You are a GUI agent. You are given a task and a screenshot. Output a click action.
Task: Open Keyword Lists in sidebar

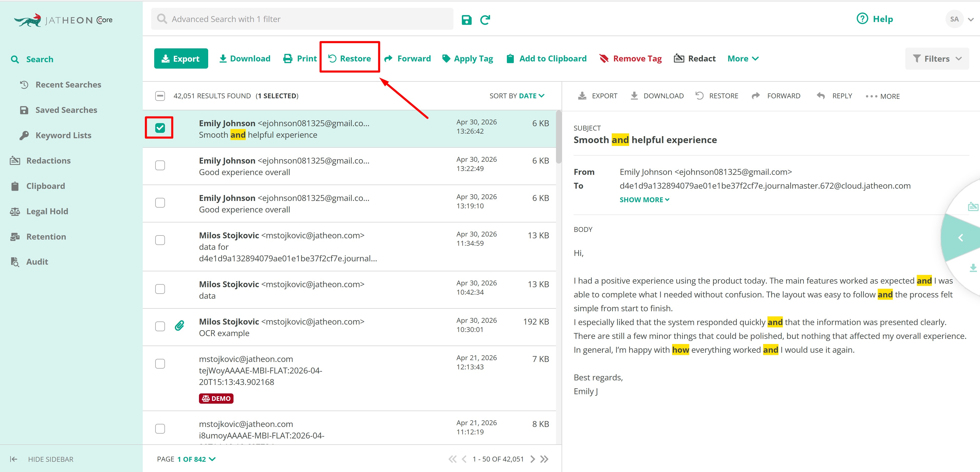tap(56, 135)
